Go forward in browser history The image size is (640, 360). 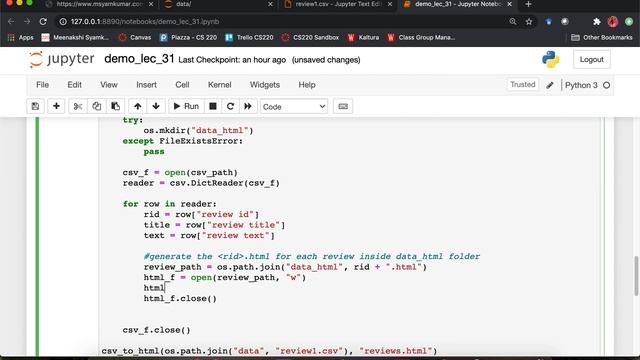27,22
